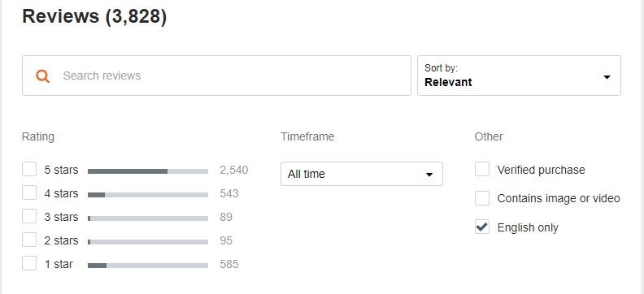The image size is (644, 294).
Task: Check the 2 stars rating checkbox
Action: click(29, 240)
